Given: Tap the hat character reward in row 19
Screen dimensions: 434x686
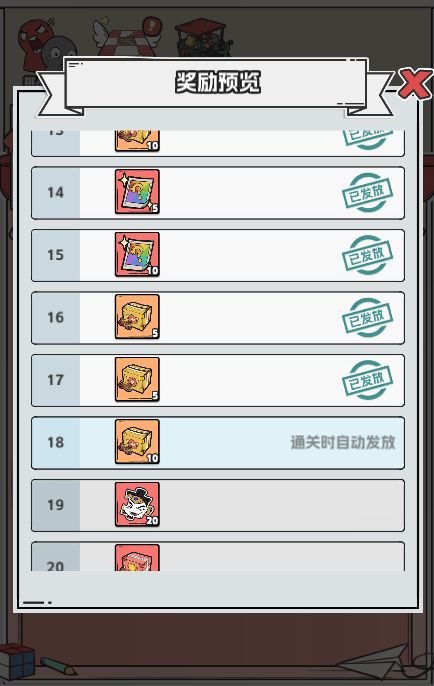Looking at the screenshot, I should (137, 504).
